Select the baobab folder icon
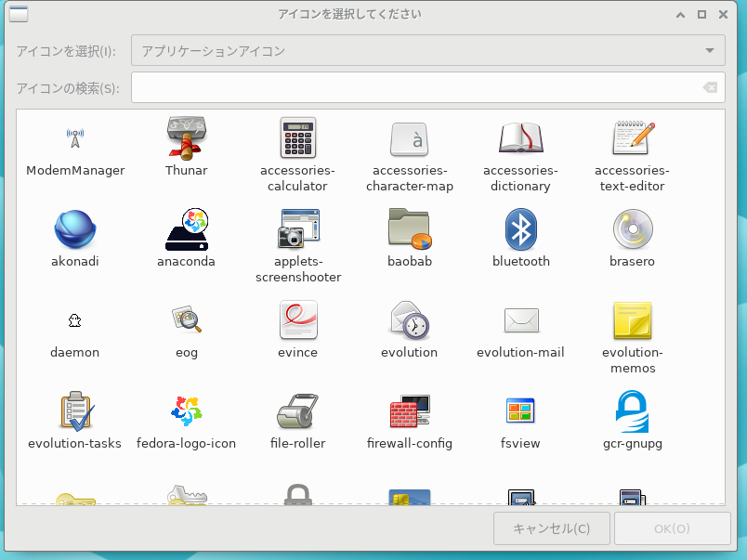The width and height of the screenshot is (747, 560). (409, 229)
